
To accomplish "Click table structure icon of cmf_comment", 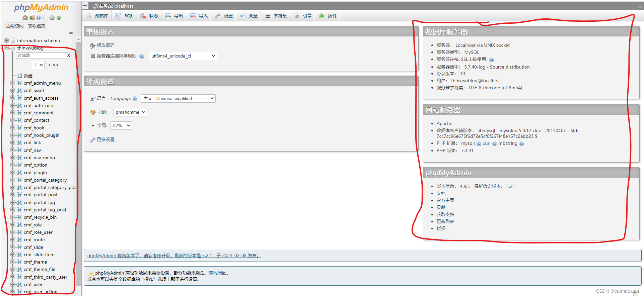I will (19, 113).
